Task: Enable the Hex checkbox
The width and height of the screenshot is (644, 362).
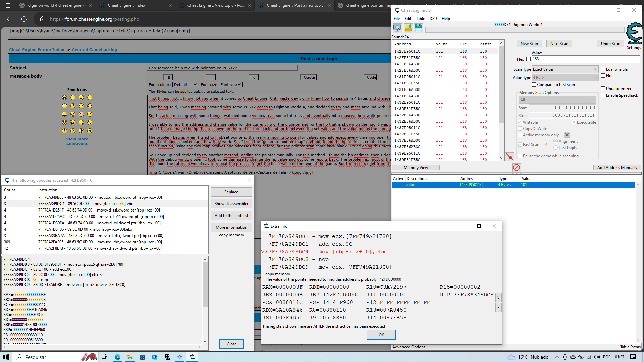Action: pyautogui.click(x=529, y=59)
